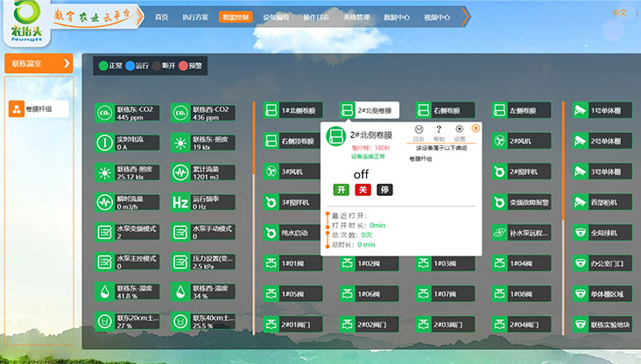Image resolution: width=641 pixels, height=364 pixels.
Task: Open the 运行频率 Hz icon
Action: [x=180, y=202]
